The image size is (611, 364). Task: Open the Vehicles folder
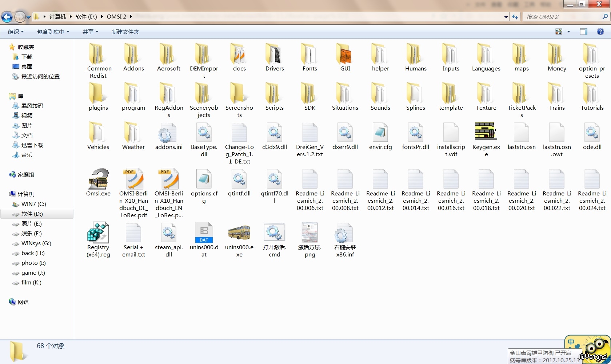(x=98, y=133)
